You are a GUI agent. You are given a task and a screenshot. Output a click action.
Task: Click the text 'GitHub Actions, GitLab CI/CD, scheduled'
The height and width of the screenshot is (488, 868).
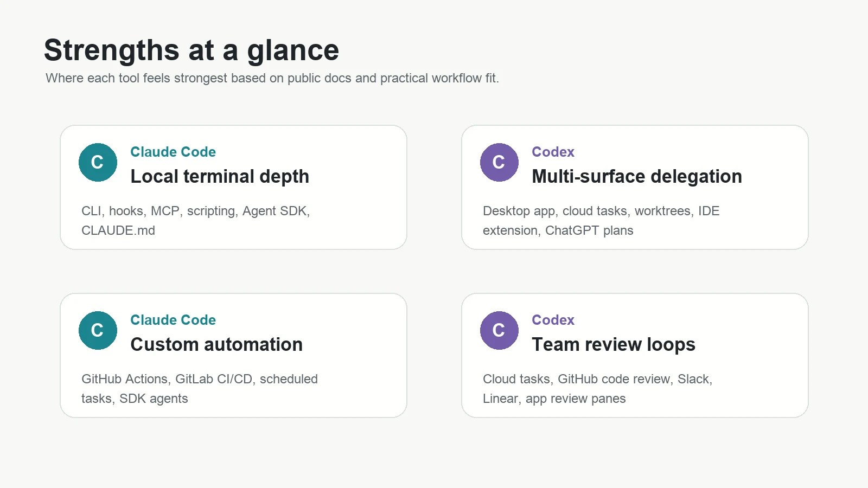(200, 379)
